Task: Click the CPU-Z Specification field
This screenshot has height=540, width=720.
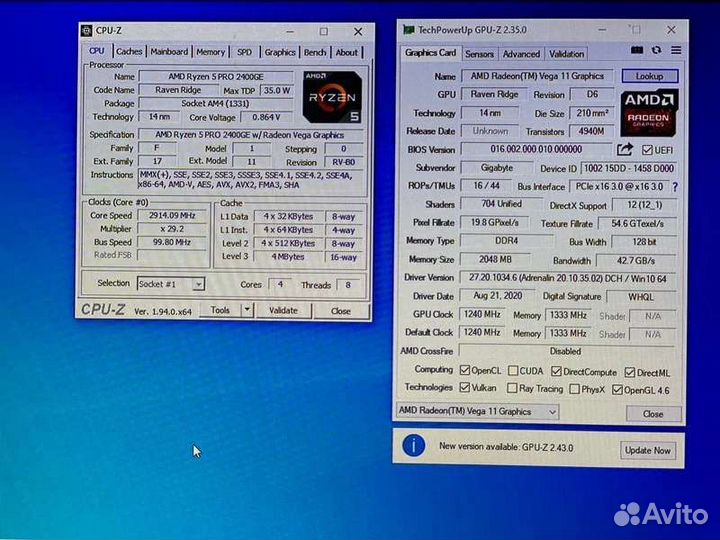Action: click(250, 135)
